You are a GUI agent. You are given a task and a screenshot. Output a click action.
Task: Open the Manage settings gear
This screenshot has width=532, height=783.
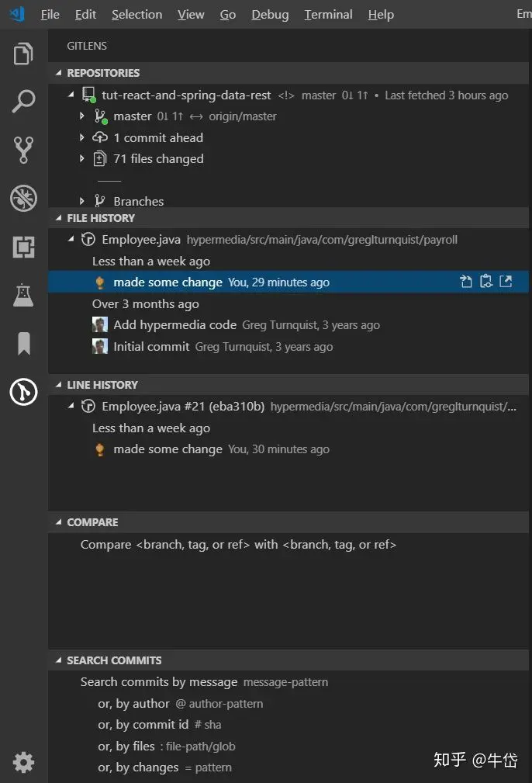pos(23,762)
